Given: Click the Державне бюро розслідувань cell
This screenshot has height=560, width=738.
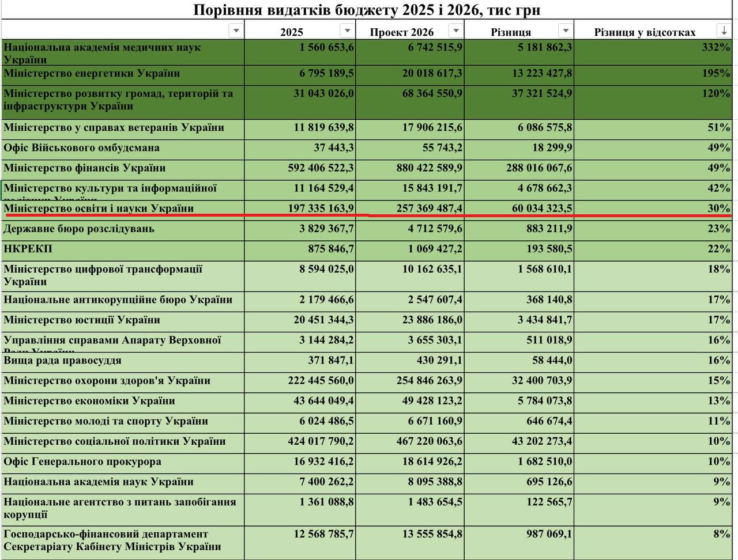Looking at the screenshot, I should click(80, 229).
